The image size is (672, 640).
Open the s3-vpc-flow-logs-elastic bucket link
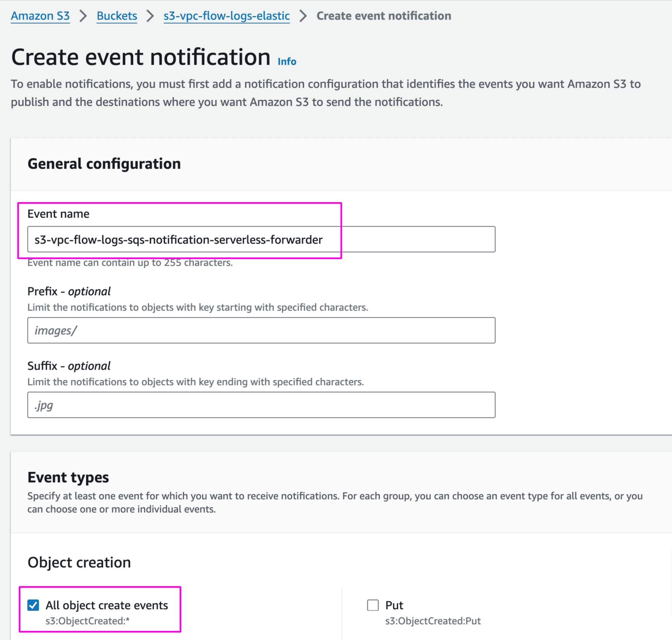click(226, 16)
